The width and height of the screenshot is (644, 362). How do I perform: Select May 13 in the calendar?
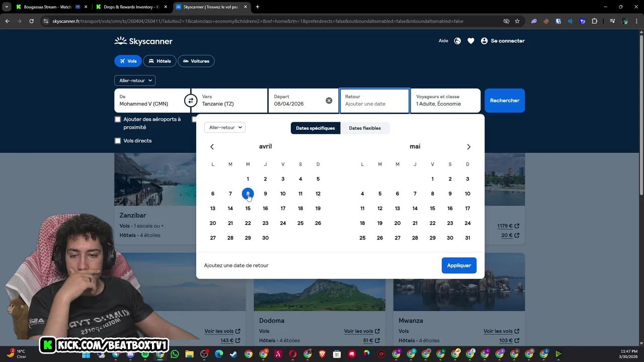click(397, 208)
